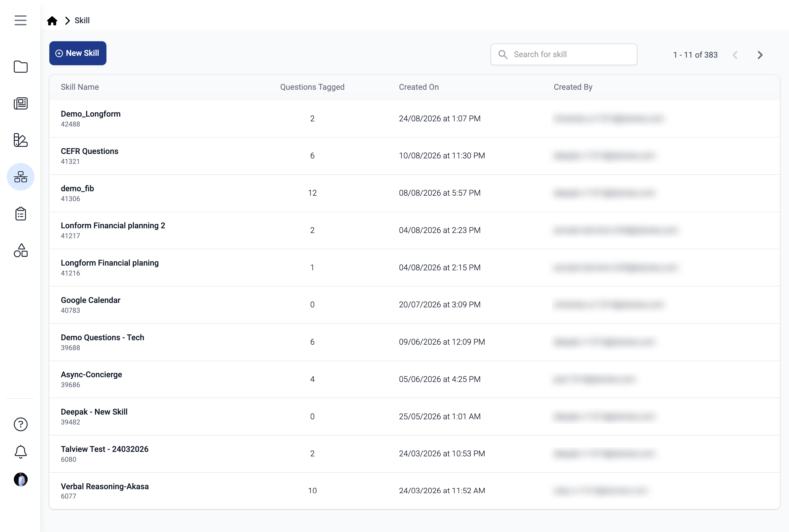Go to previous page of skills

735,55
